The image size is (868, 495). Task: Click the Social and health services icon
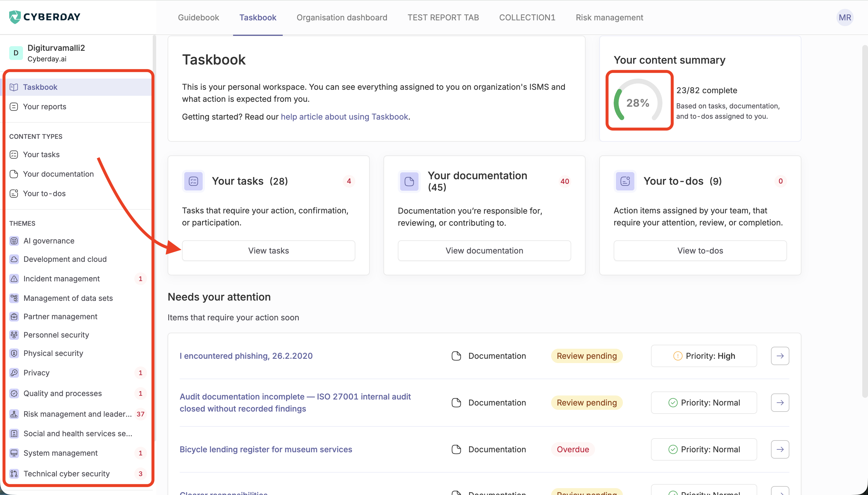pyautogui.click(x=14, y=433)
